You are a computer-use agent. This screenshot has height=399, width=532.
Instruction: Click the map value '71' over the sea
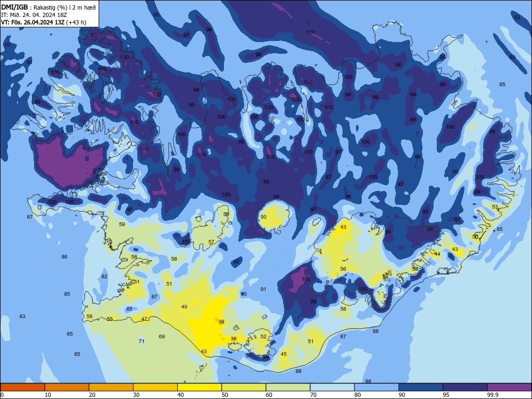click(x=142, y=342)
